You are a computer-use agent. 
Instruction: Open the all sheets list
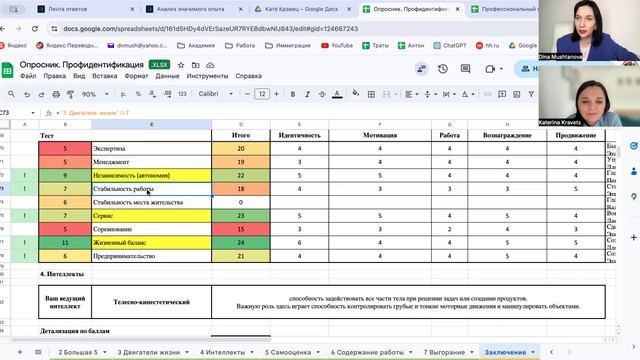point(38,352)
